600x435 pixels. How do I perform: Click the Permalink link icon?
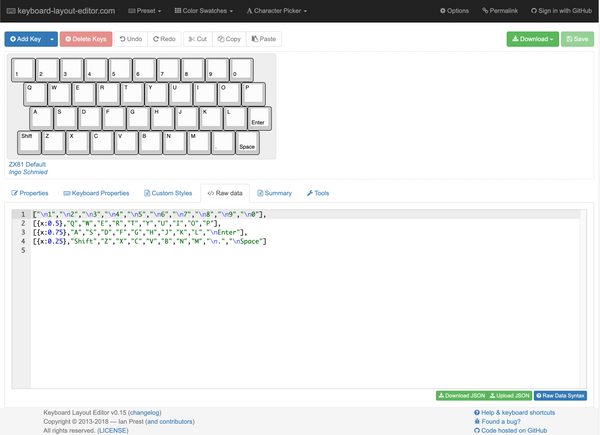pos(500,10)
